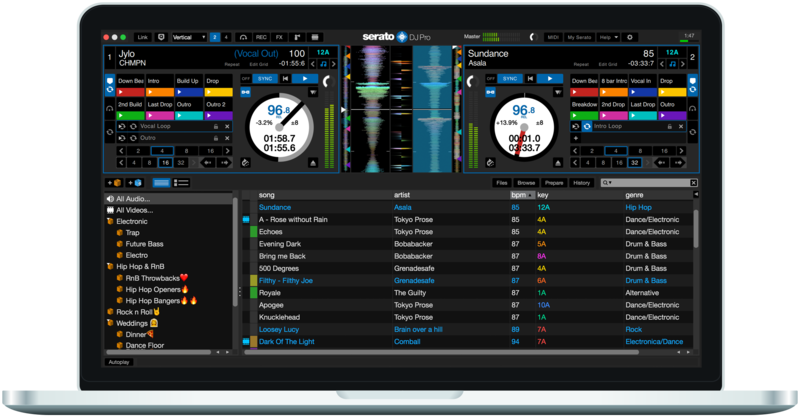Click the REC button
Viewport: 800px width, 417px height.
click(260, 37)
